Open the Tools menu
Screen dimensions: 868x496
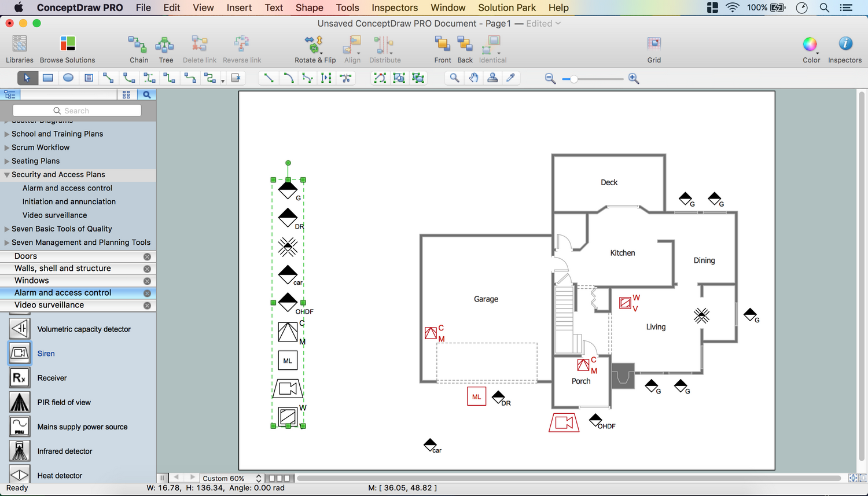(x=348, y=8)
